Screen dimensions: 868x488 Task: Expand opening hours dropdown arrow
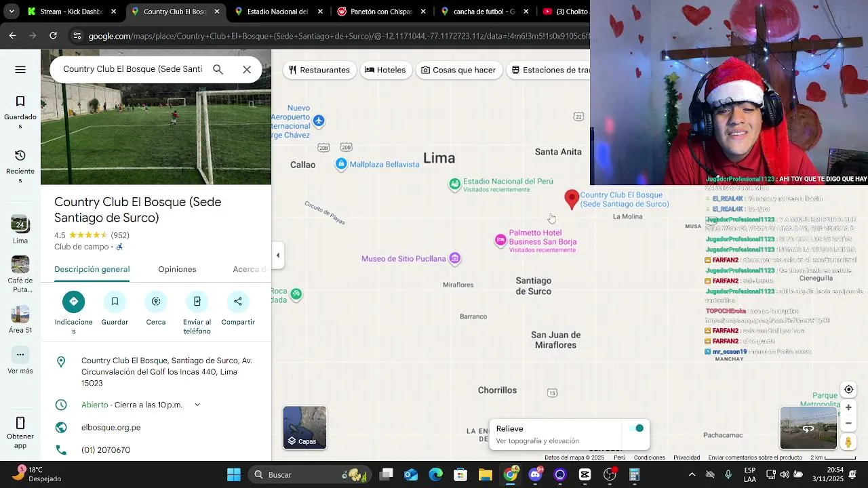[197, 405]
